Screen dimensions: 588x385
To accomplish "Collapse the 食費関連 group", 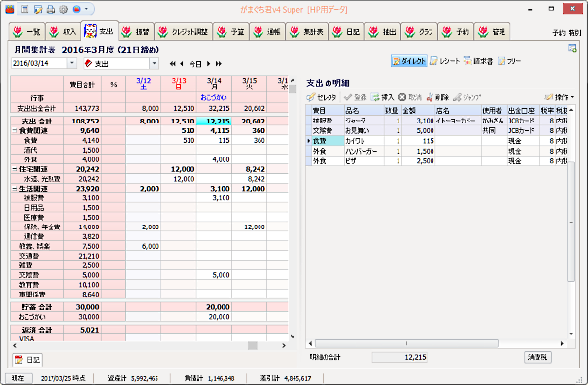I will (15, 131).
